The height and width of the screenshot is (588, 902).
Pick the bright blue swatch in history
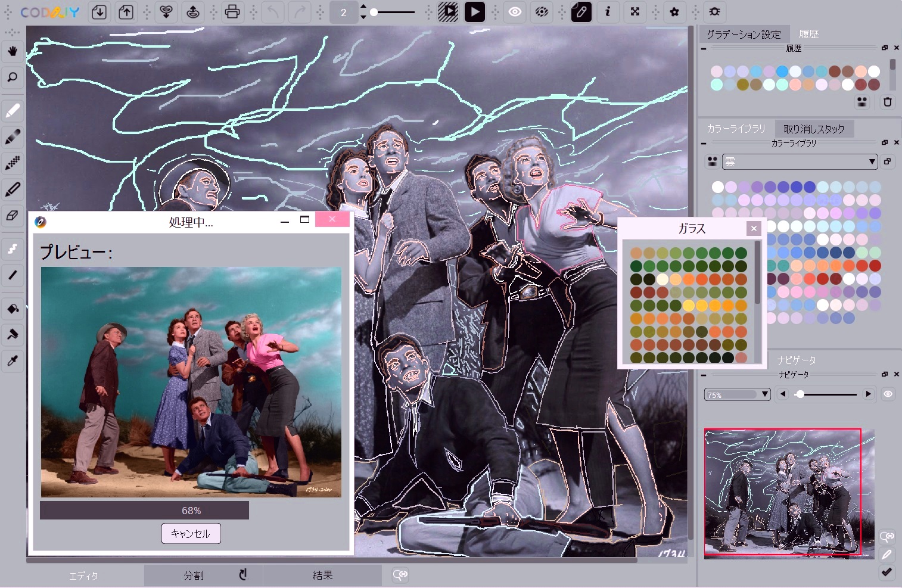(782, 71)
